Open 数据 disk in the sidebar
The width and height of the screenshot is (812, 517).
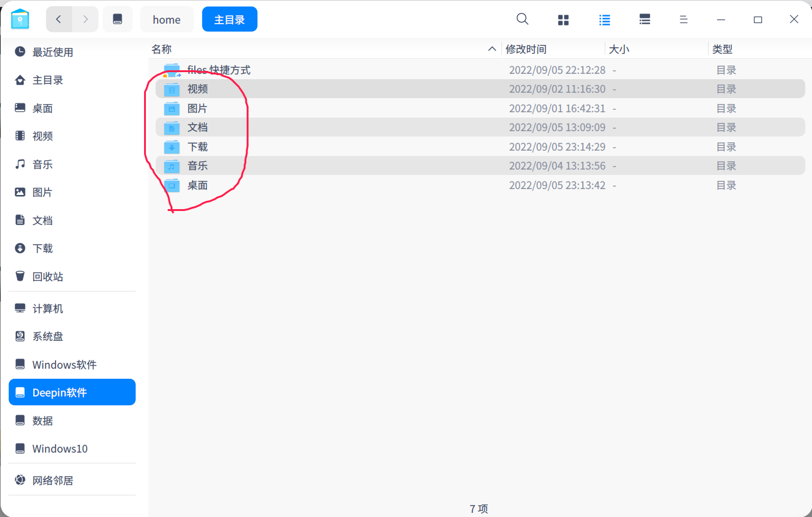[x=73, y=421]
